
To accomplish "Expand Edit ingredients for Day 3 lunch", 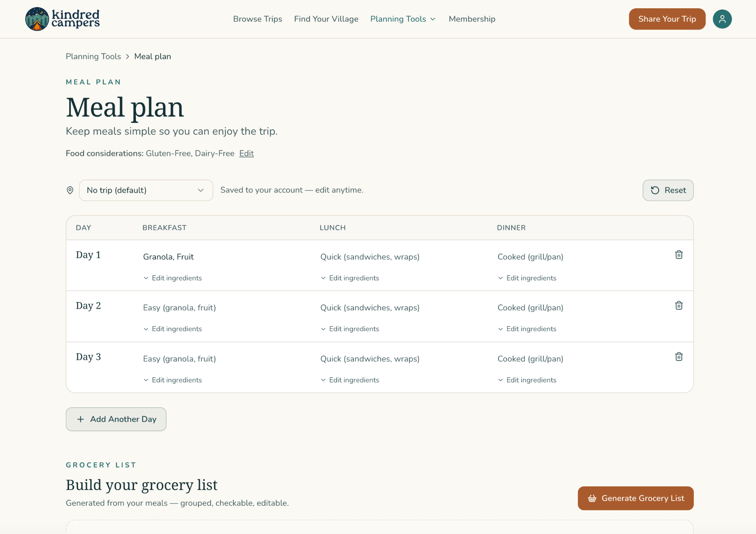I will point(350,380).
